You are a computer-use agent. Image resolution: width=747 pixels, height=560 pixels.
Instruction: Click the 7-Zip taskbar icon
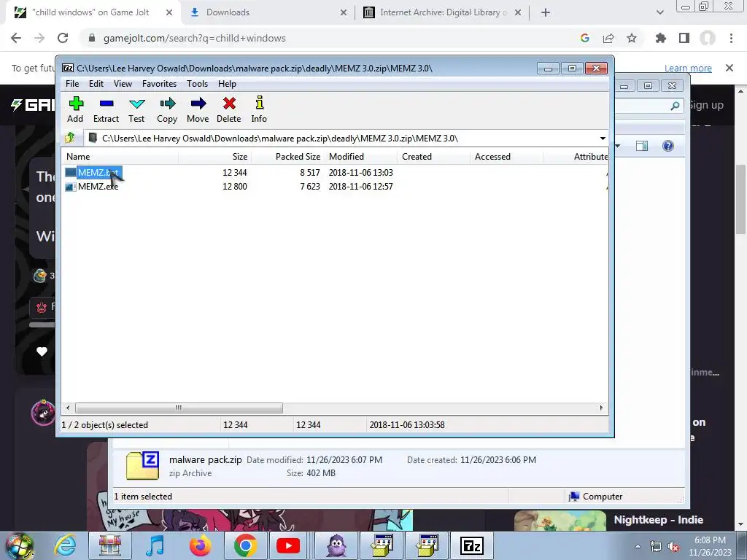point(472,545)
